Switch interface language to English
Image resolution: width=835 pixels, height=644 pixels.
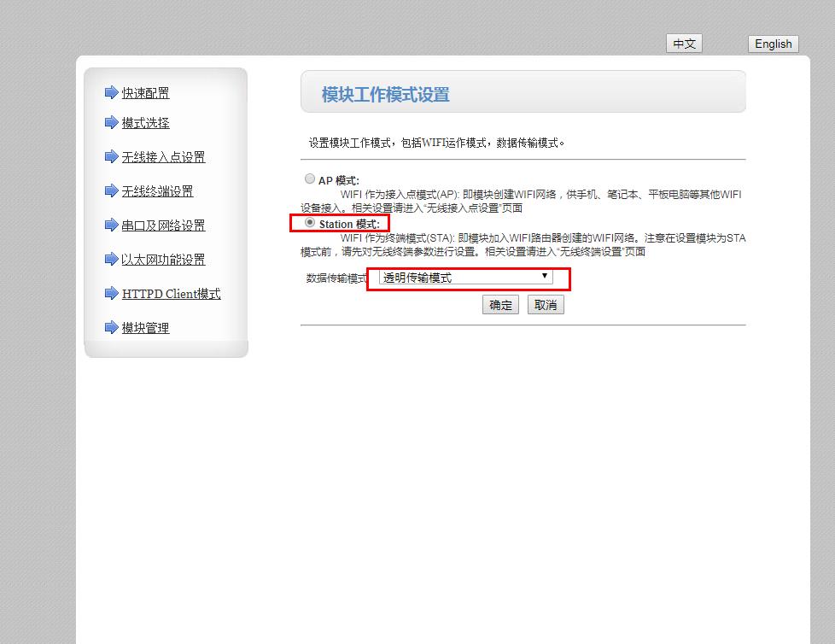(x=773, y=44)
